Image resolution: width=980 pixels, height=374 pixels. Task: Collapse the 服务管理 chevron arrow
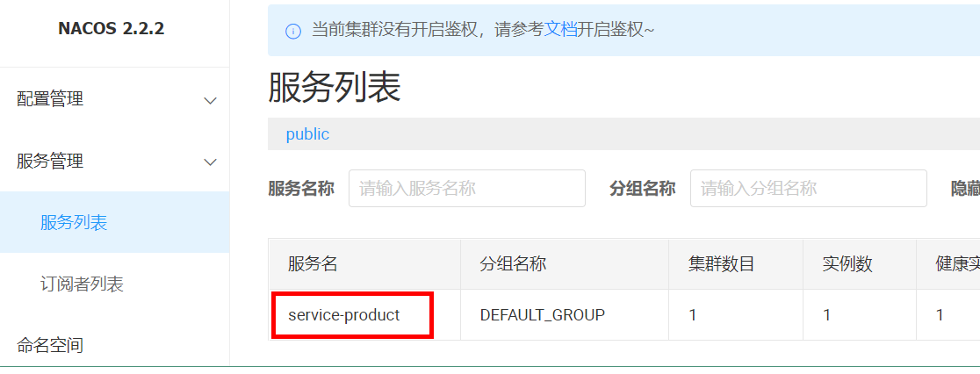pyautogui.click(x=210, y=162)
